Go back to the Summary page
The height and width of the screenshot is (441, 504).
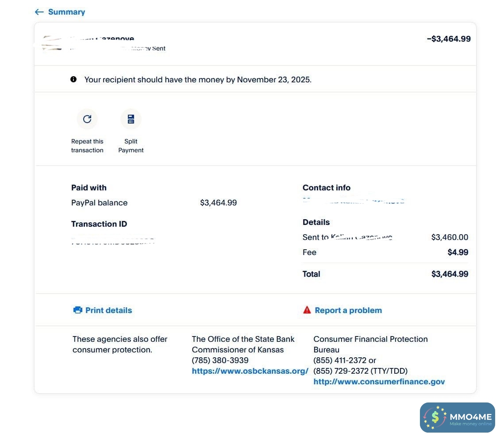coord(66,12)
